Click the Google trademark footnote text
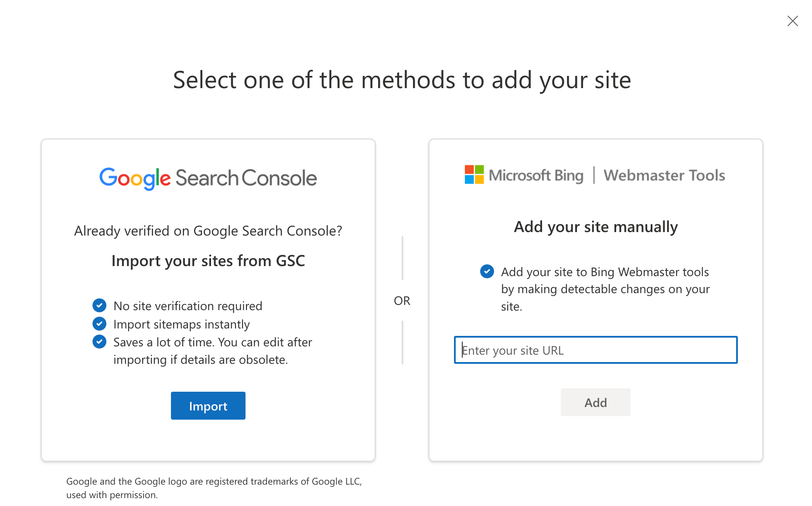Image resolution: width=812 pixels, height=506 pixels. click(214, 488)
